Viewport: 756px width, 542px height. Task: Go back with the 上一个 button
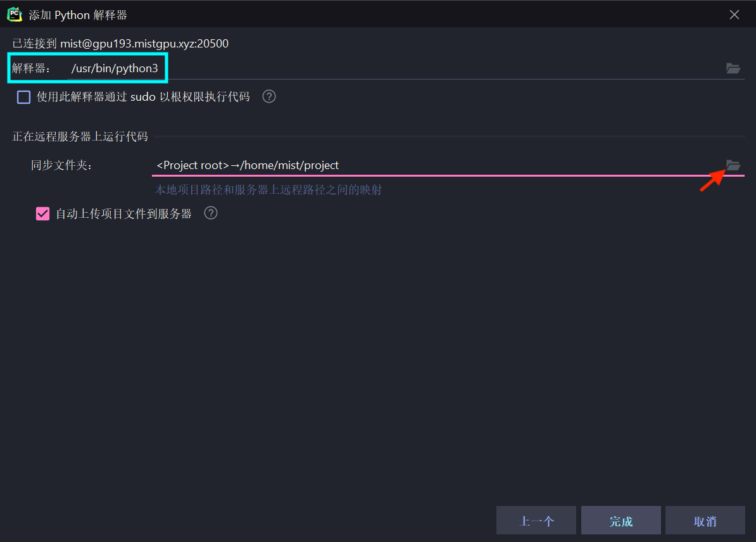536,521
